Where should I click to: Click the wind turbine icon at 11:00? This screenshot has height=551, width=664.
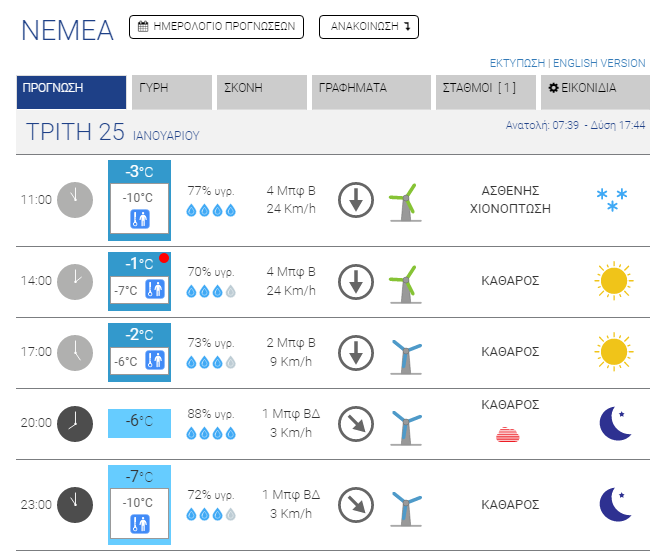(x=402, y=200)
